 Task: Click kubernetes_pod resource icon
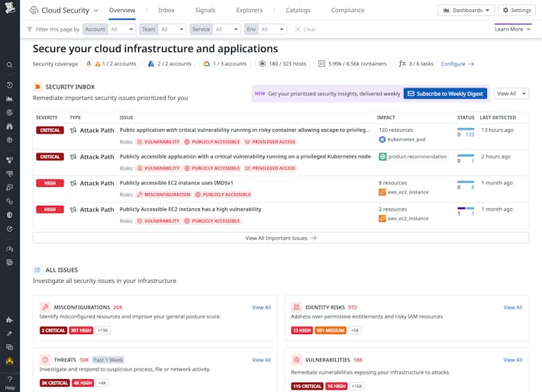click(382, 140)
